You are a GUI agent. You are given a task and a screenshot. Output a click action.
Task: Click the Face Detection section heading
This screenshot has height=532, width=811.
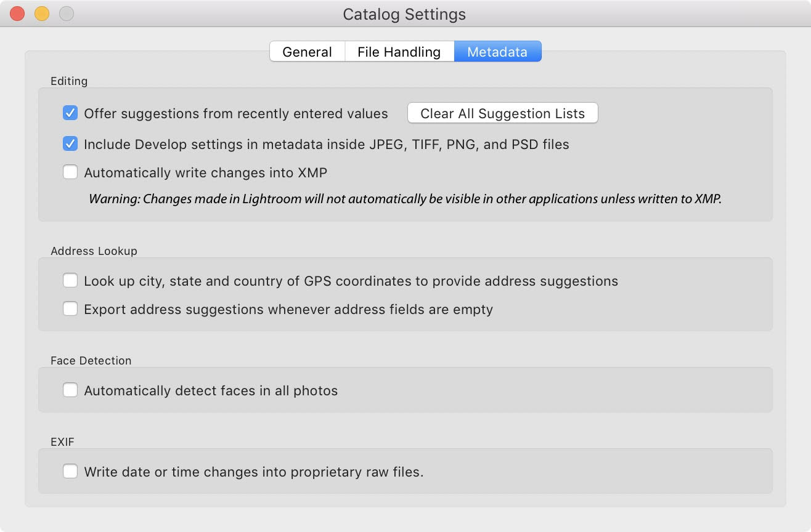coord(91,361)
